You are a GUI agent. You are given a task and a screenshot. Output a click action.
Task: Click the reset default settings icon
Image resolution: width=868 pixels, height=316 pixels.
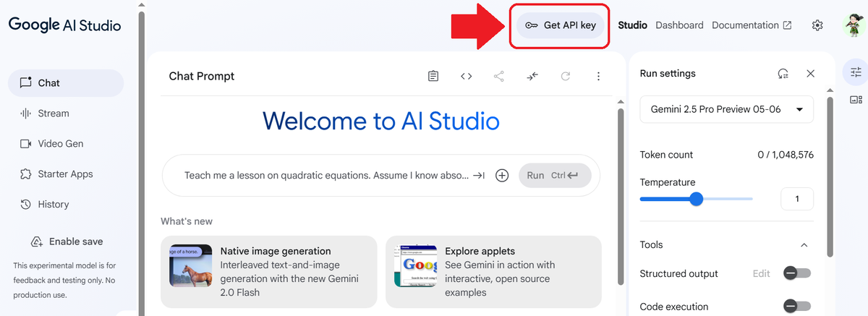pos(783,74)
